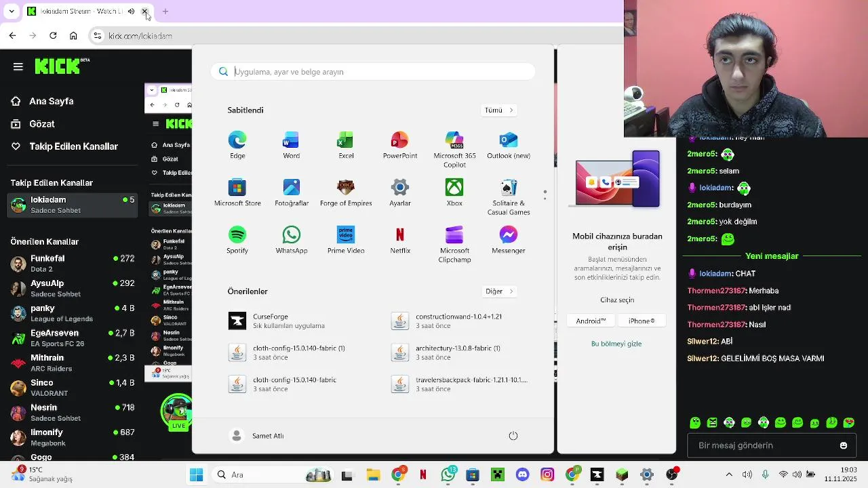Image resolution: width=868 pixels, height=488 pixels.
Task: Launch Fotoğraflar app
Action: point(292,192)
